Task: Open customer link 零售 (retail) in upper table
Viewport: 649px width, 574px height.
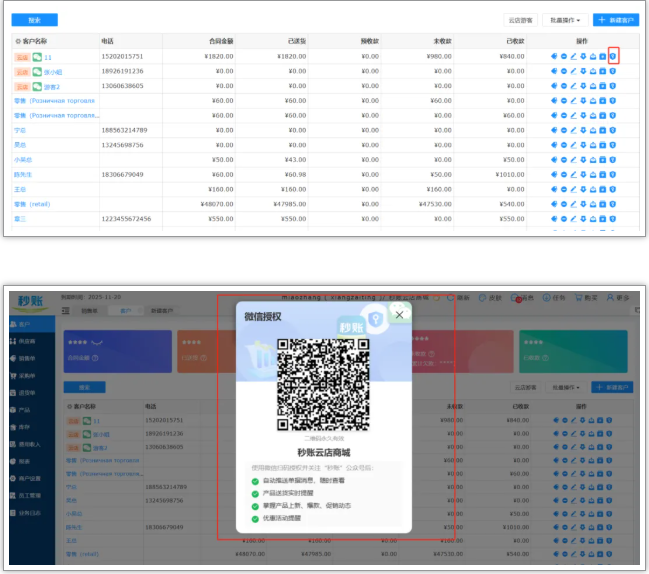Action: coord(32,204)
